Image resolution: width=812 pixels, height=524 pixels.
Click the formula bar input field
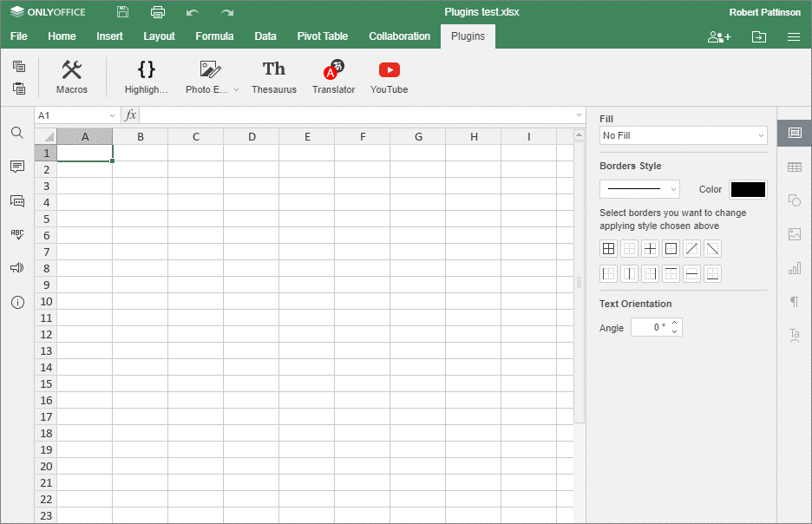(356, 115)
